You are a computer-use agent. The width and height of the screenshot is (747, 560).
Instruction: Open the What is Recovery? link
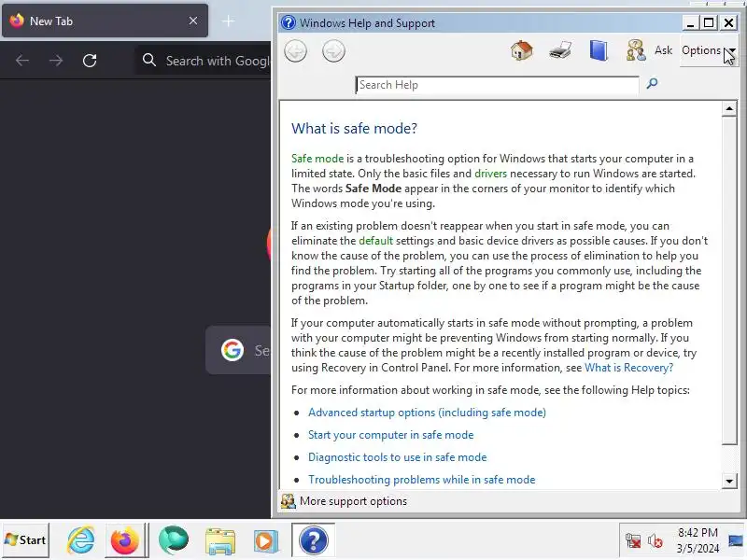(x=628, y=368)
